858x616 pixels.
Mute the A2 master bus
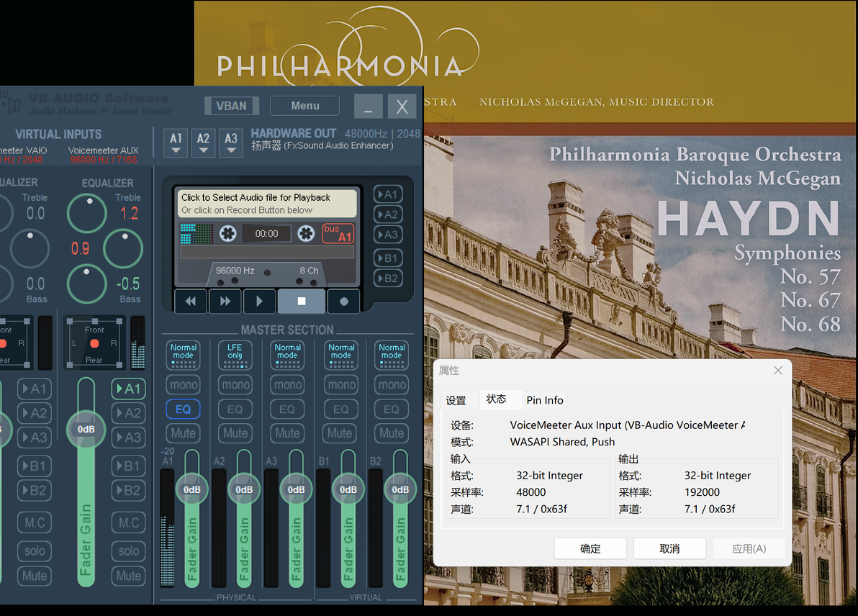(235, 433)
